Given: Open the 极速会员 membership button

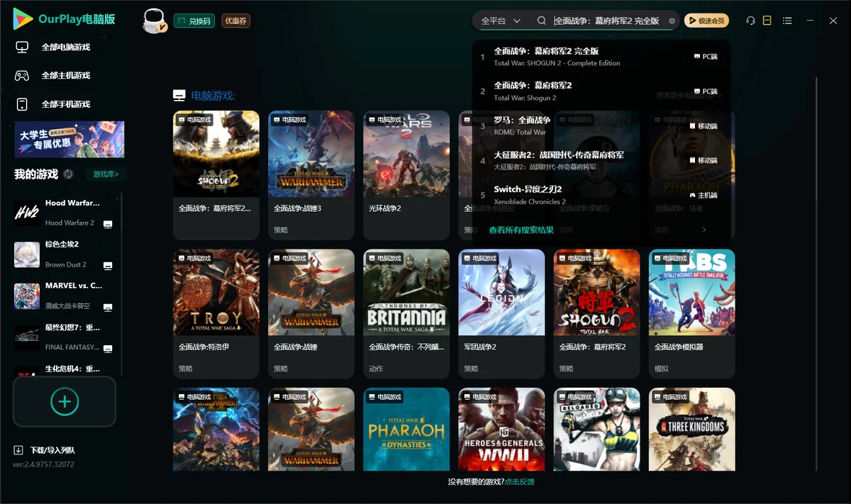Looking at the screenshot, I should tap(706, 21).
